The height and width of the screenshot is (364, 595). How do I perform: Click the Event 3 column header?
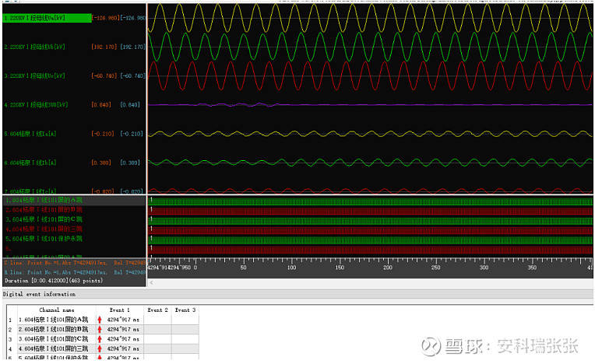(x=185, y=310)
